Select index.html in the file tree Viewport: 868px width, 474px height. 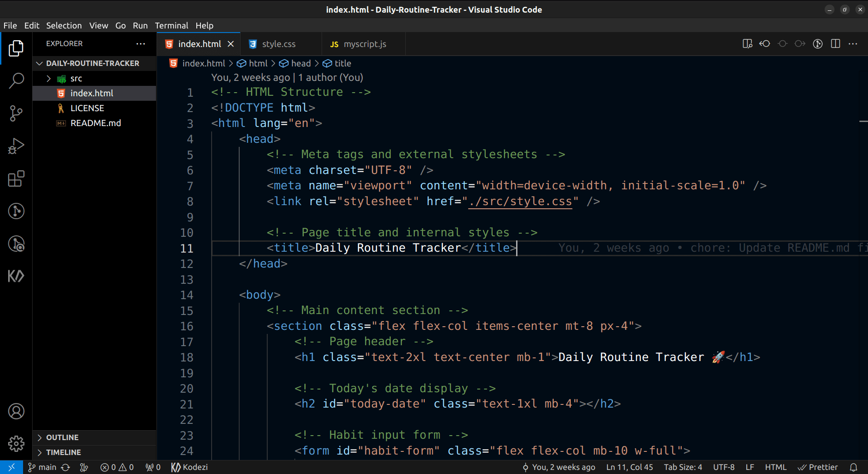[x=95, y=93]
